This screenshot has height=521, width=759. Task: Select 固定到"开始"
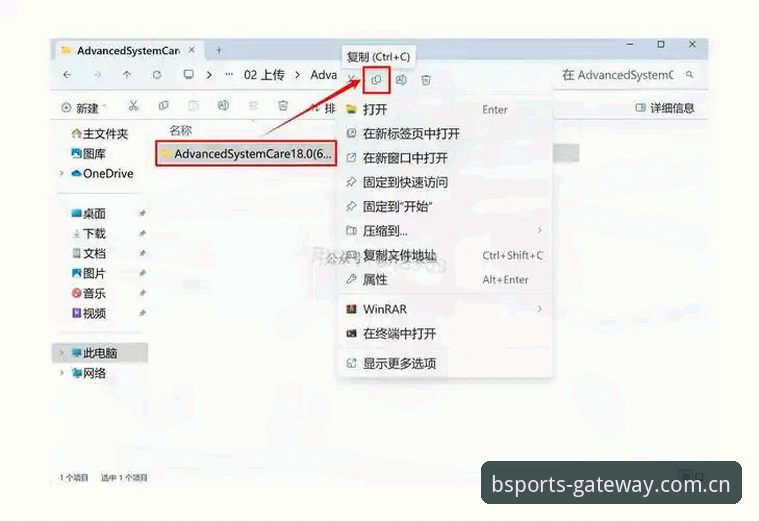pos(446,207)
